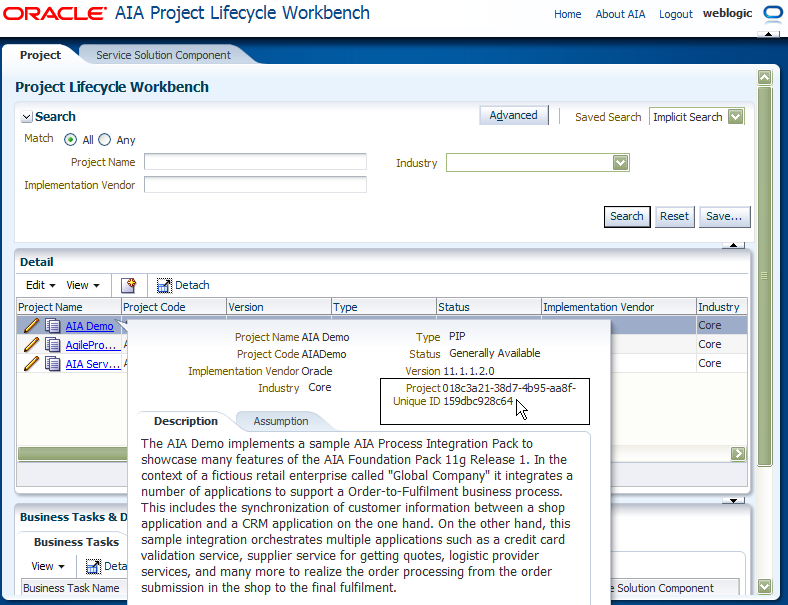788x605 pixels.
Task: Click the Project Code column header
Action: (x=174, y=307)
